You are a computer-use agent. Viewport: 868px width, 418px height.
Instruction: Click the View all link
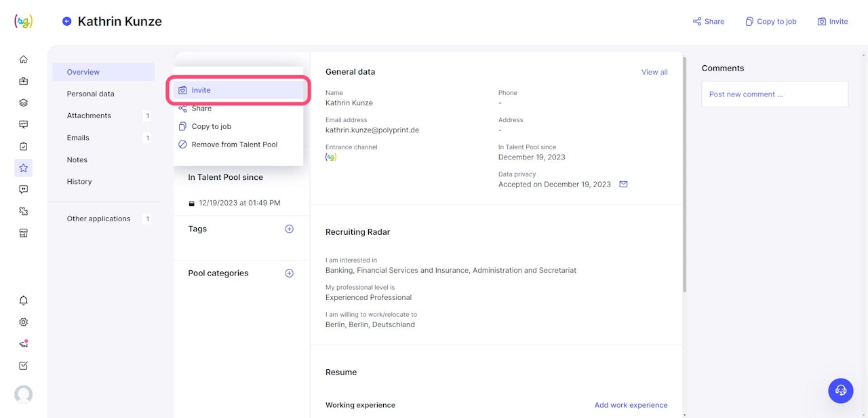coord(654,72)
